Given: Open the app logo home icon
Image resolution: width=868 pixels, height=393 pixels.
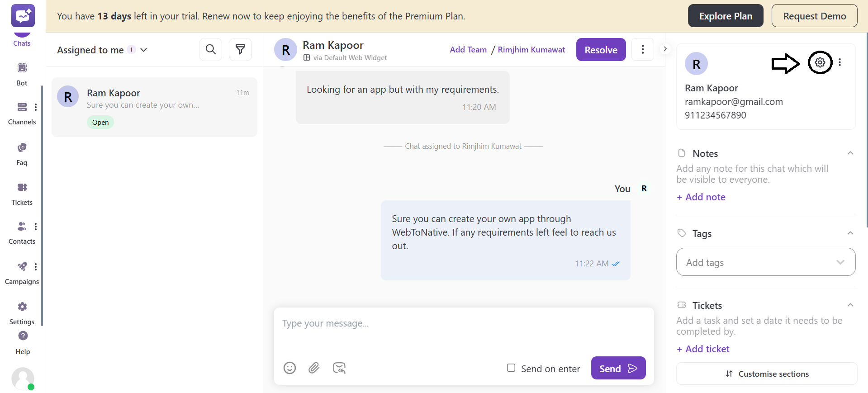Looking at the screenshot, I should pyautogui.click(x=23, y=16).
